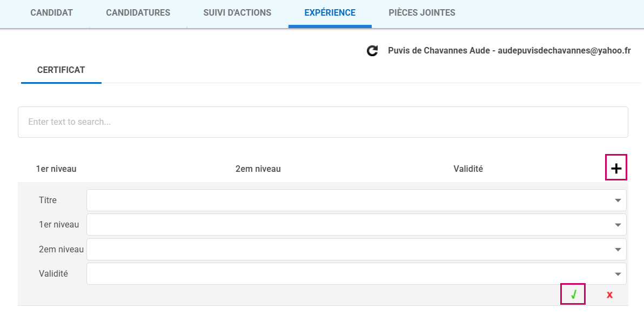This screenshot has width=644, height=315.
Task: Click the Validité column header
Action: pos(468,169)
